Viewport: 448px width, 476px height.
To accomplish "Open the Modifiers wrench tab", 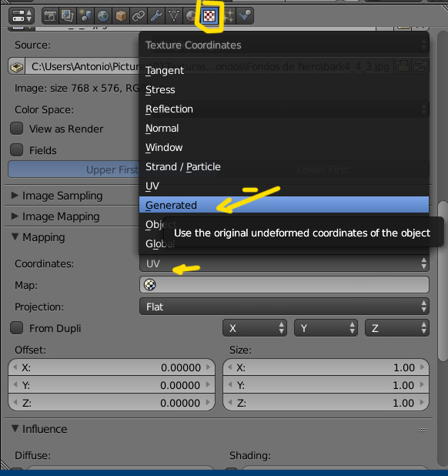I will coord(156,15).
